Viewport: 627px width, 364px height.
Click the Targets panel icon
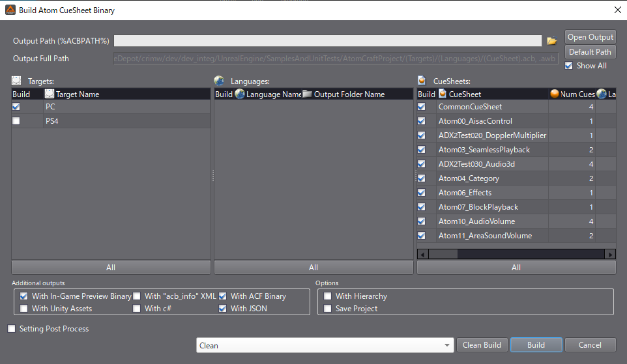16,81
